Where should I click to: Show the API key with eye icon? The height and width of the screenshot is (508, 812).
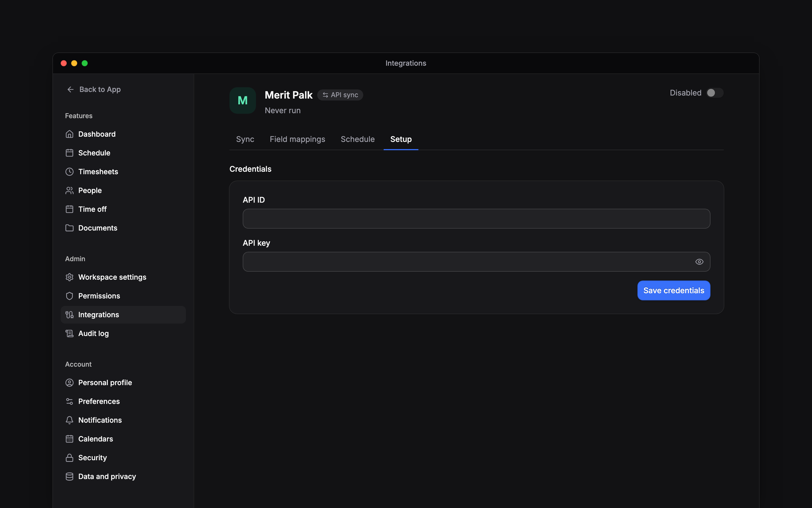tap(699, 262)
